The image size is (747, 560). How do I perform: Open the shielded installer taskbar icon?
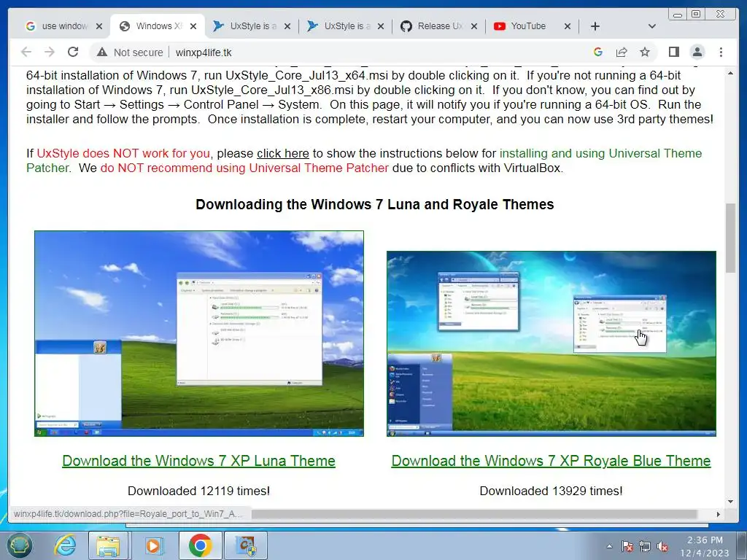pos(246,545)
